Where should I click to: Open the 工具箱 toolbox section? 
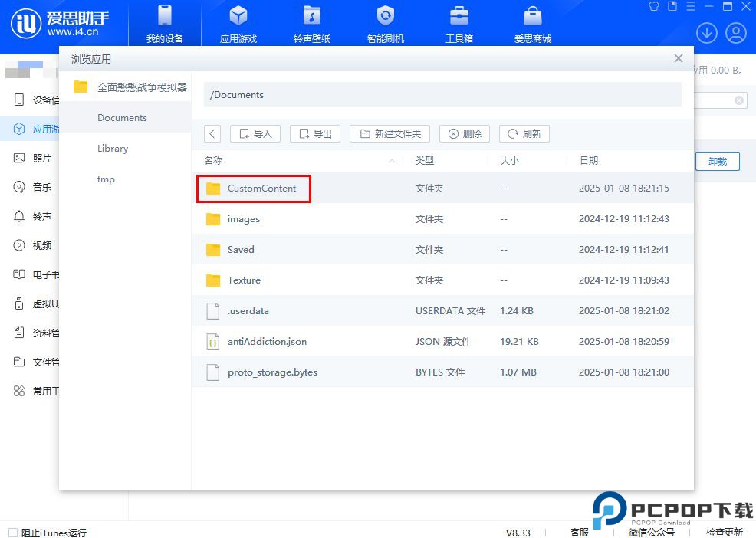tap(459, 23)
